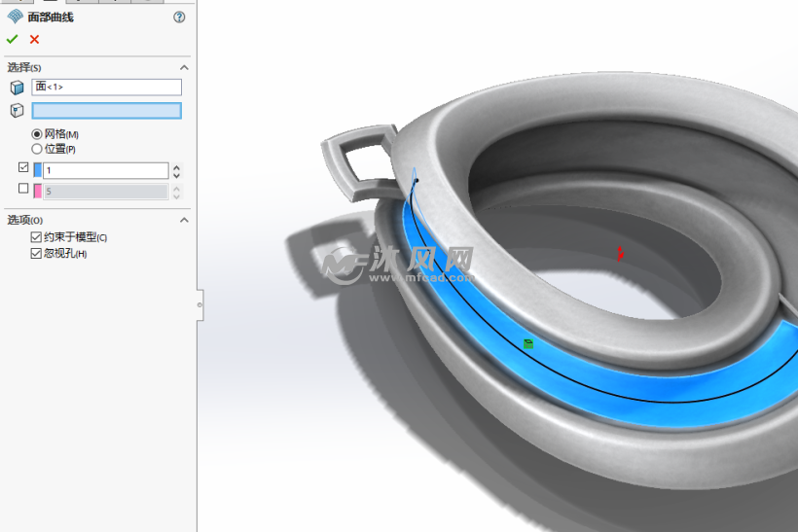The image size is (798, 532).
Task: Click the black curve endpoint near handle
Action: [416, 181]
